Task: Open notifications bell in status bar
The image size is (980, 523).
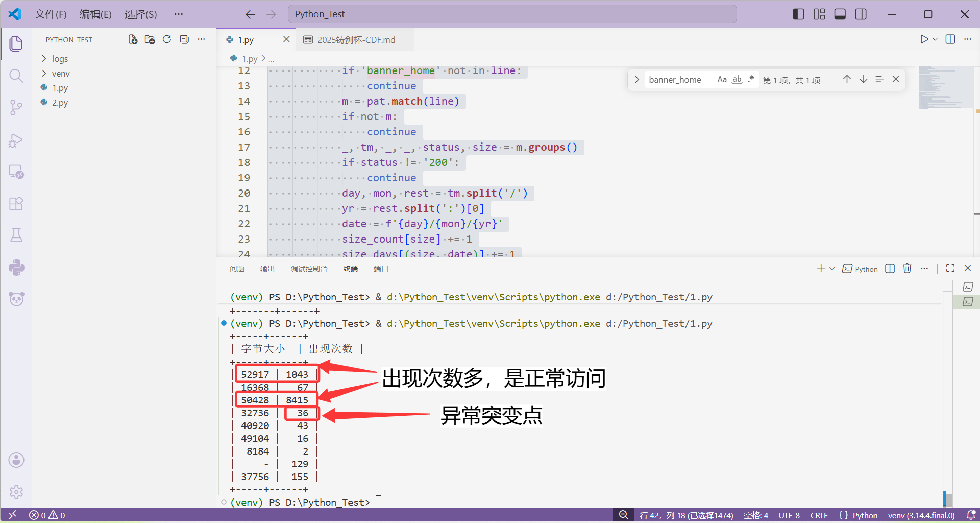Action: 971,515
